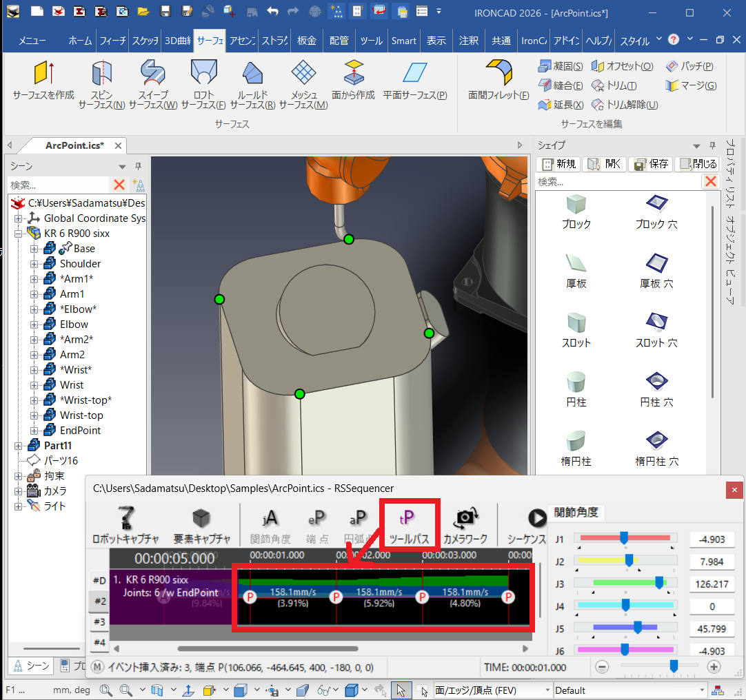Viewport: 746px width, 700px height.
Task: Expand the カメラ (camera) tree node
Action: pyautogui.click(x=18, y=491)
